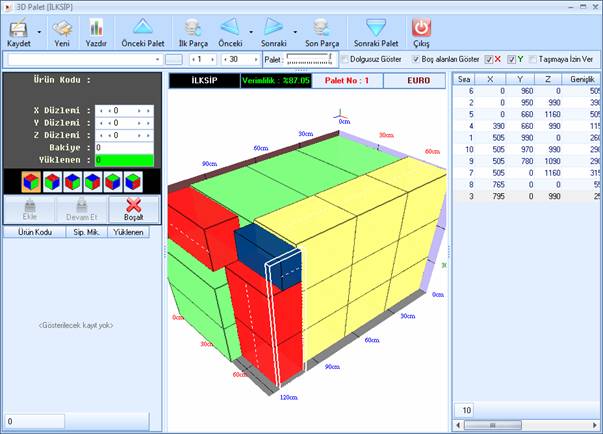Click the Genişlik column header
This screenshot has width=603, height=434.
coord(578,78)
